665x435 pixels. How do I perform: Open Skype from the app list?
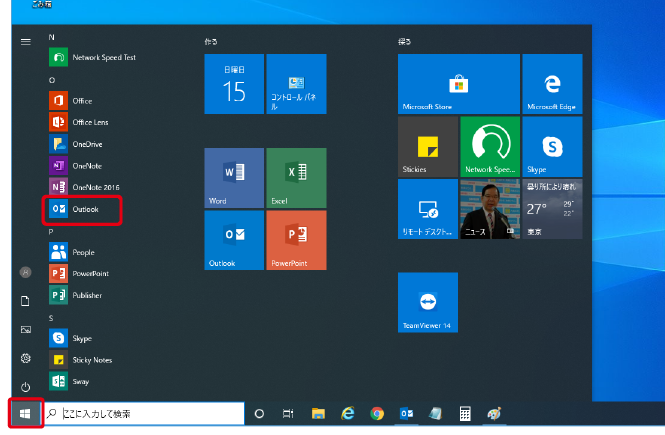coord(71,338)
